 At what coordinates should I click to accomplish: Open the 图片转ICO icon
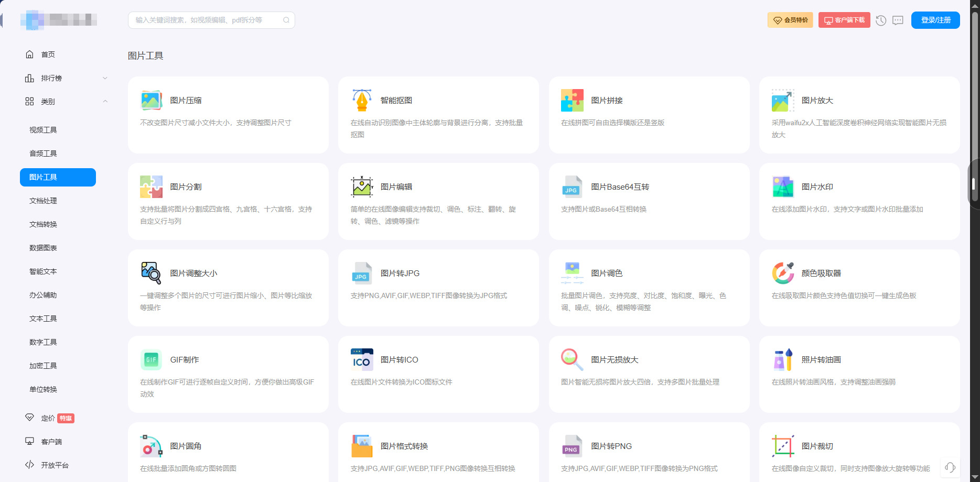click(362, 359)
